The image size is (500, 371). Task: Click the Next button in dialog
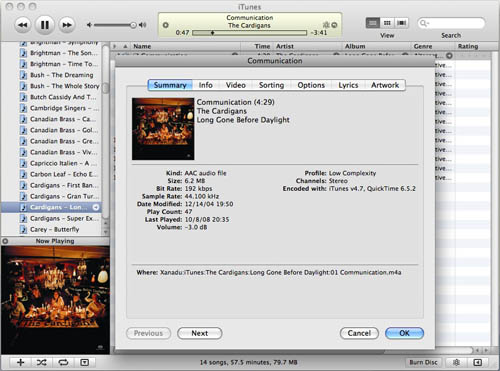[x=200, y=333]
